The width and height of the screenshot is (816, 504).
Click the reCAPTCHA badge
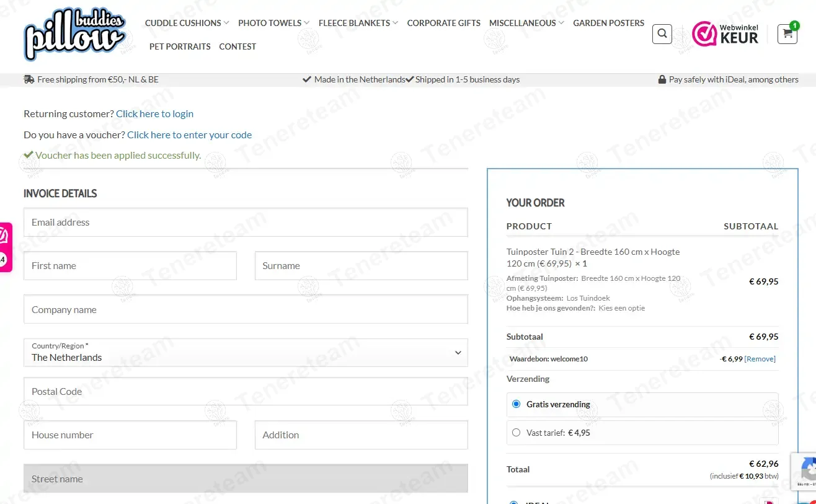coord(804,472)
